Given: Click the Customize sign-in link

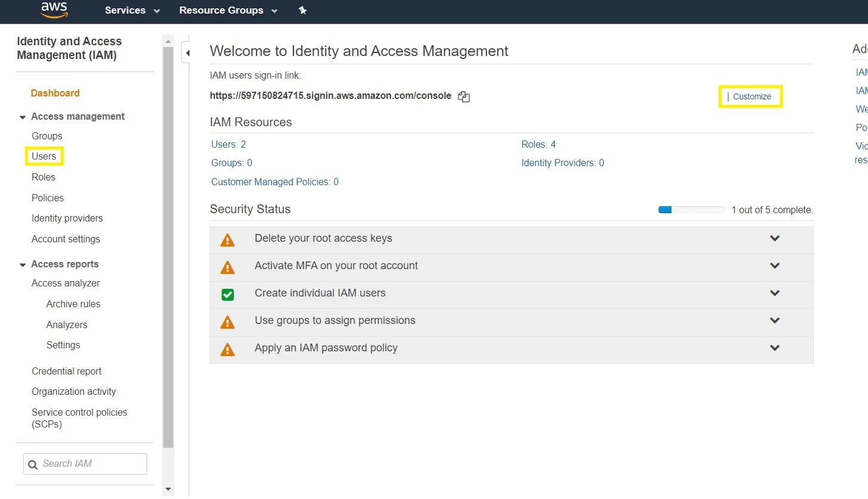Looking at the screenshot, I should coord(752,96).
